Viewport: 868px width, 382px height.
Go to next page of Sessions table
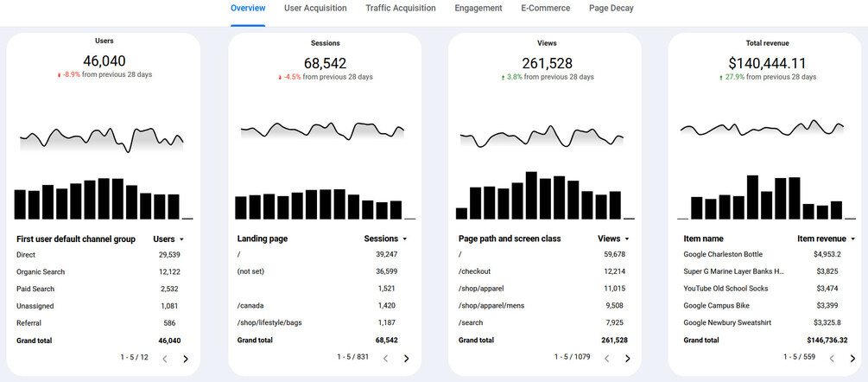pos(406,358)
